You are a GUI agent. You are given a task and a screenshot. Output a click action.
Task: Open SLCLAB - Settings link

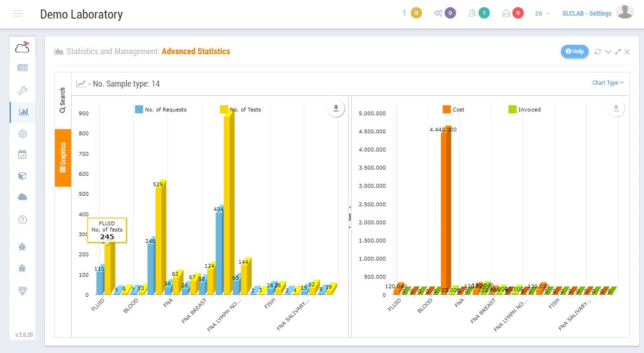pos(587,13)
